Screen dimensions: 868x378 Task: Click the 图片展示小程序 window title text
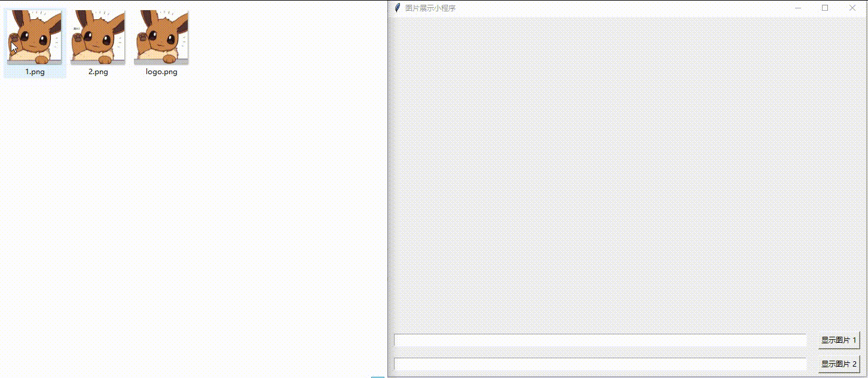(430, 8)
